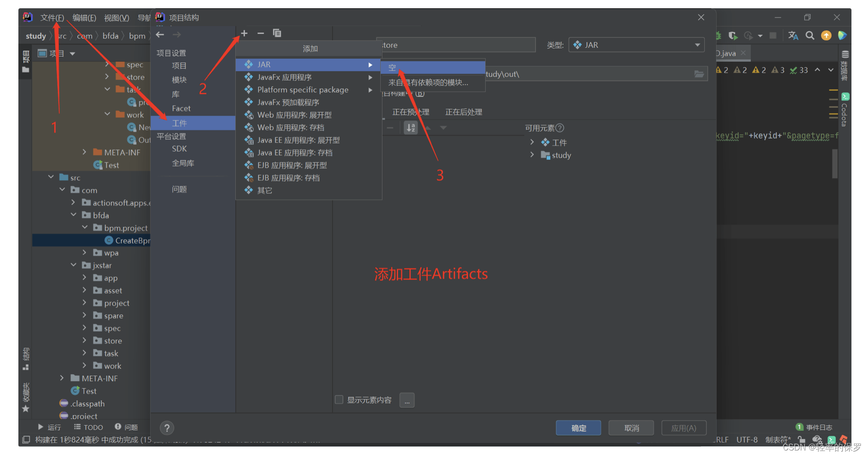
Task: Open the Codota side panel
Action: point(845,109)
